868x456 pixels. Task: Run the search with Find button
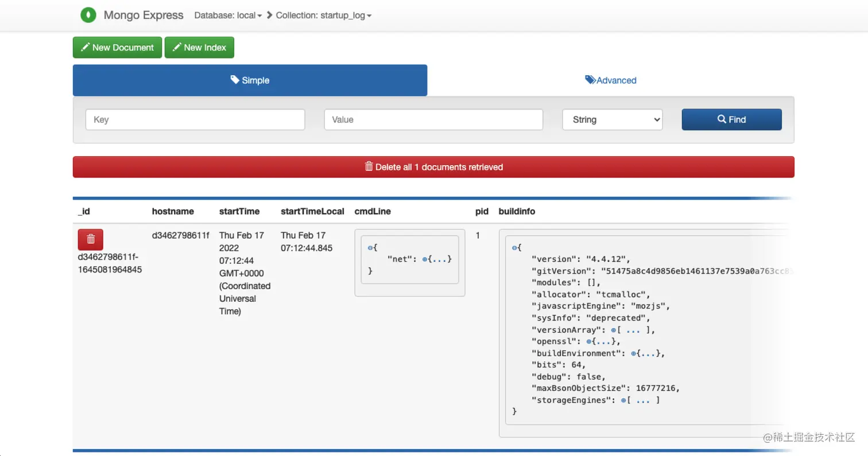[731, 119]
